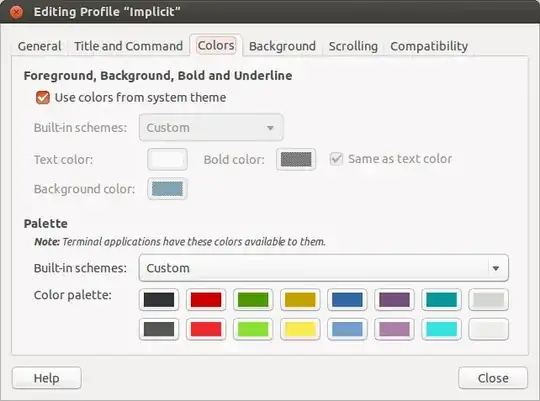Edit the teal palette swatch

(x=441, y=300)
